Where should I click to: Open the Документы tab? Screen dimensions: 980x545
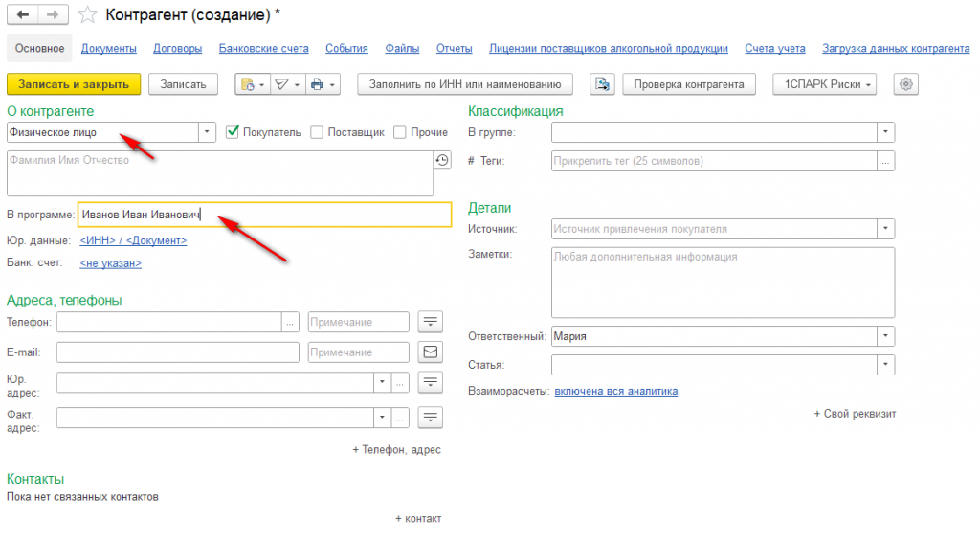point(109,48)
